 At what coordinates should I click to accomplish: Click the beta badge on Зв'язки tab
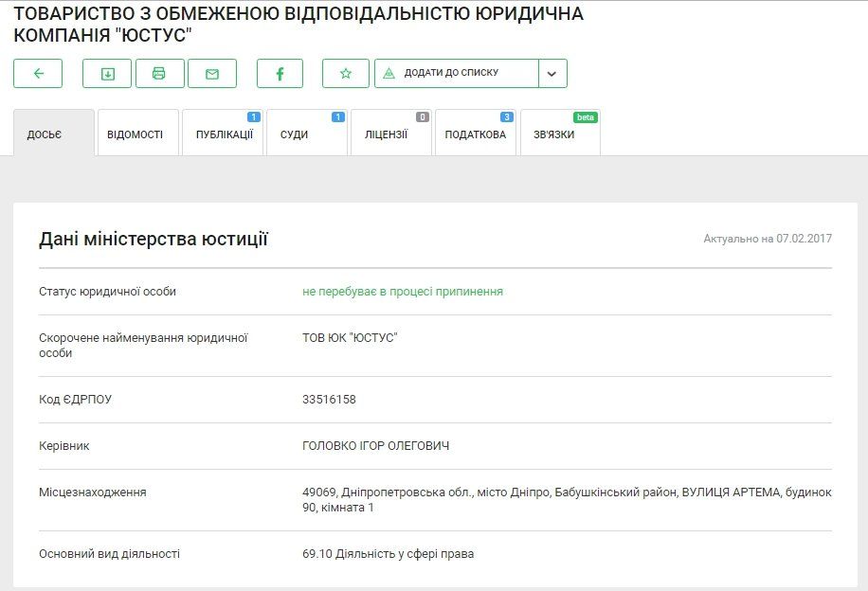pos(587,117)
